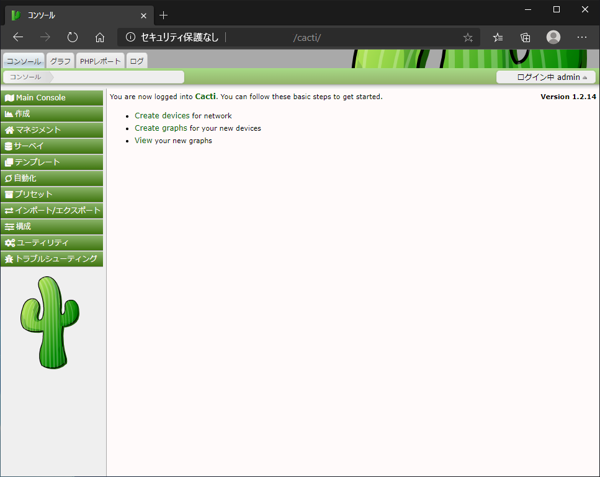Open the ログ tab
This screenshot has height=477, width=600.
[137, 61]
